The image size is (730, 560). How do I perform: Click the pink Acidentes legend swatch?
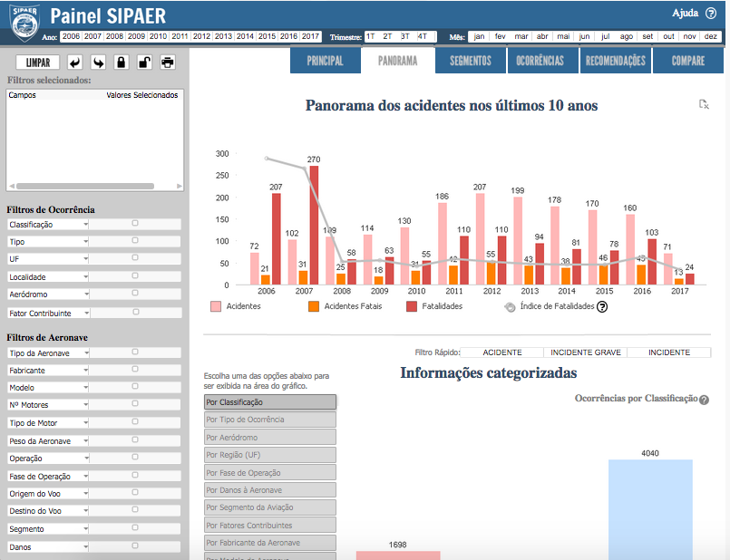pos(216,307)
